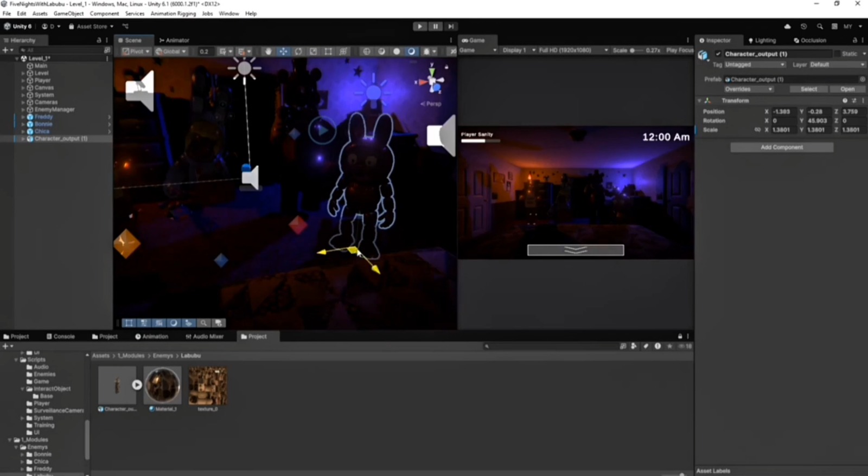Open Game view panel options menu
868x476 pixels.
click(x=688, y=40)
